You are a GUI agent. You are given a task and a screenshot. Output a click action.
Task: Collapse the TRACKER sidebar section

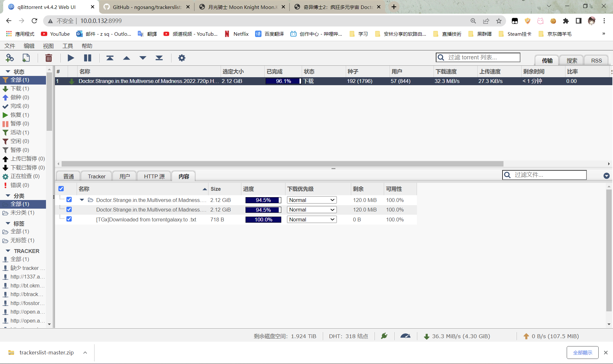[8, 251]
